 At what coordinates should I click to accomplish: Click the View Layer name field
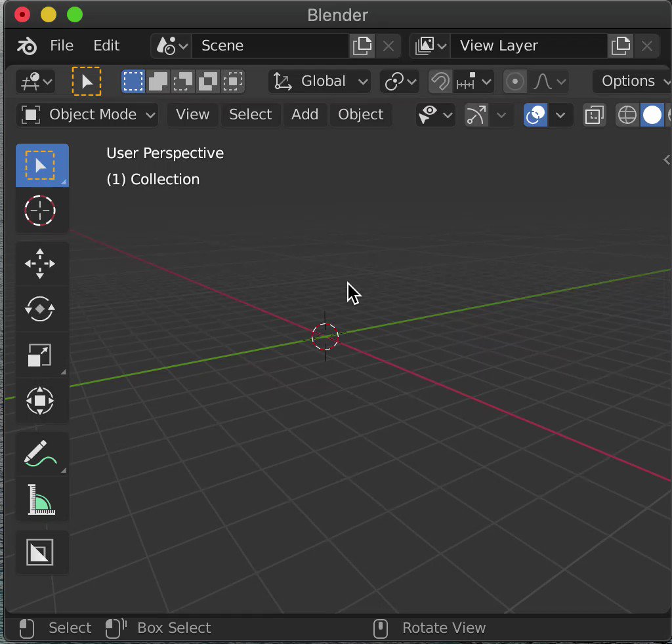(x=529, y=46)
